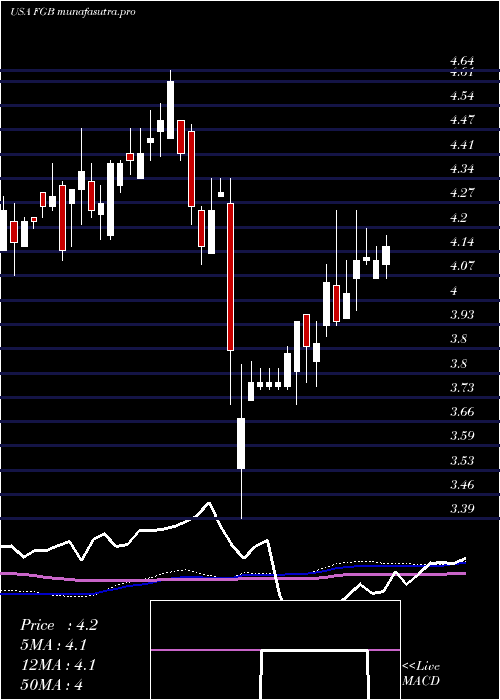Click the 3.39 price axis label
The width and height of the screenshot is (500, 700).
(x=462, y=508)
